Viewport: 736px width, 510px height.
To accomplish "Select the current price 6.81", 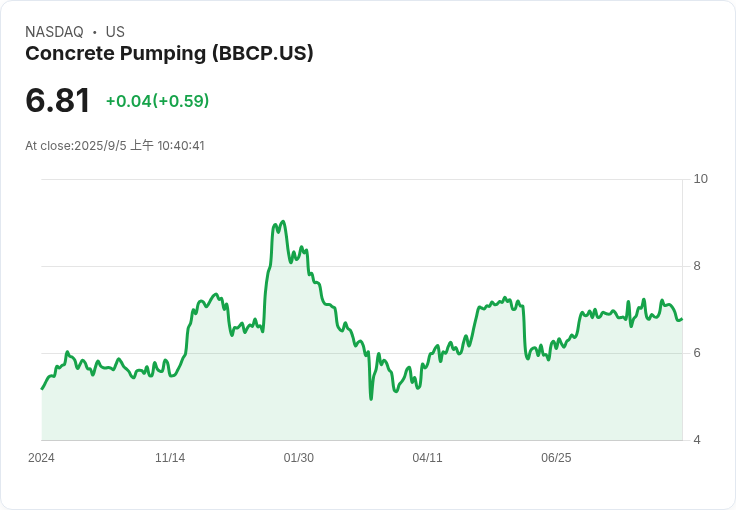I will click(x=57, y=100).
